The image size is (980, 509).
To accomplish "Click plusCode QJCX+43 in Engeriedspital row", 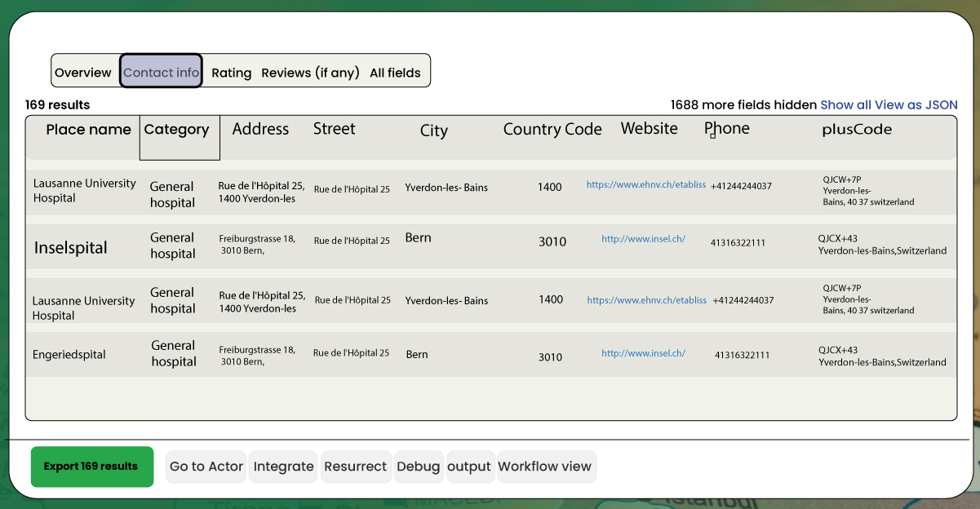I will (x=882, y=356).
